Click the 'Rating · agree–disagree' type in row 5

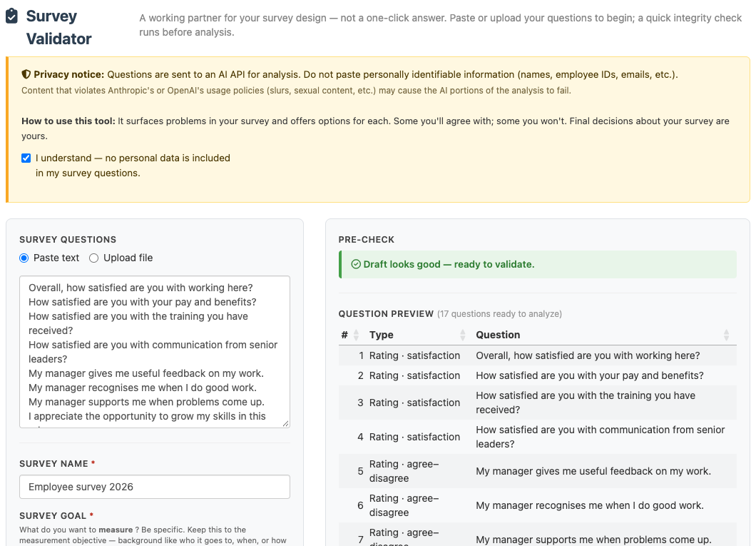click(404, 471)
